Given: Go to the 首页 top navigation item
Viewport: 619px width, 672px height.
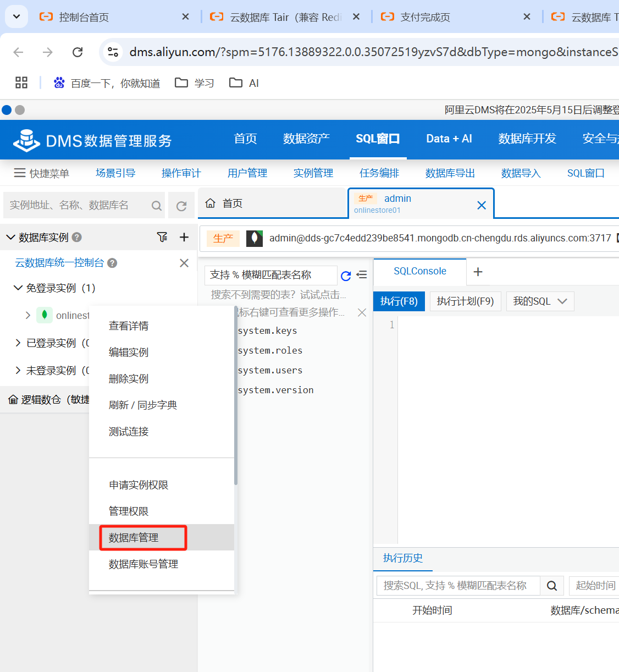Looking at the screenshot, I should 245,139.
